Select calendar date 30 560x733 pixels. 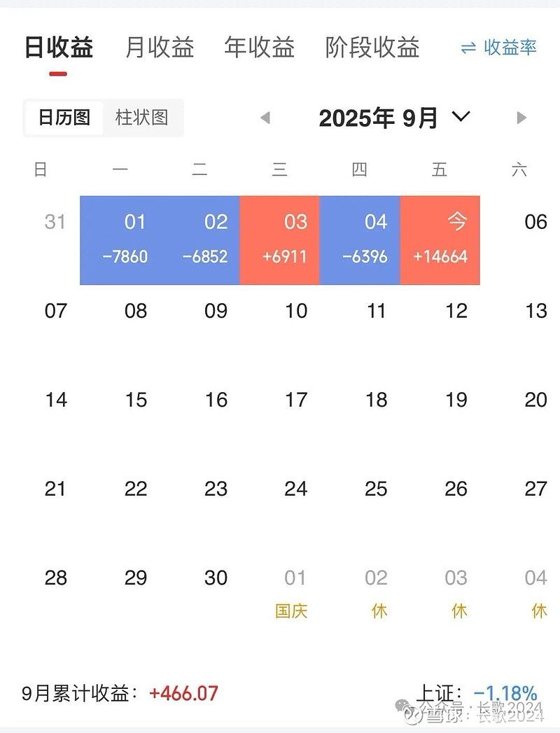216,578
